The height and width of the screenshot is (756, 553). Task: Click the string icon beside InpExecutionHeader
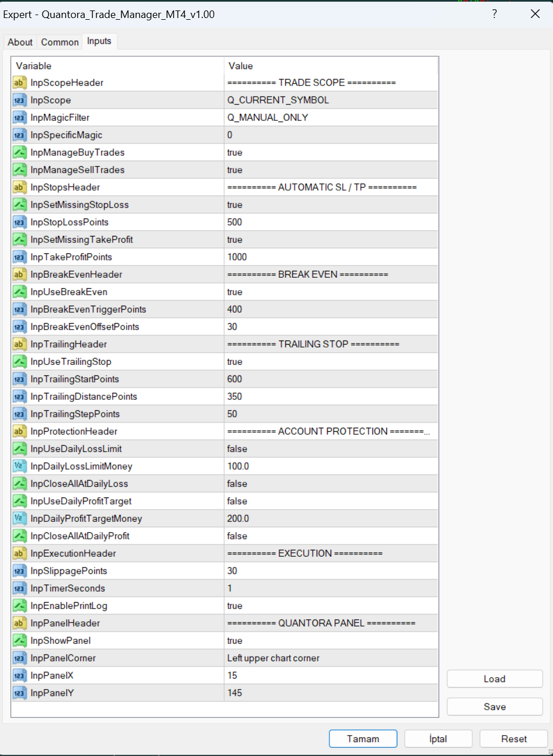(x=20, y=553)
